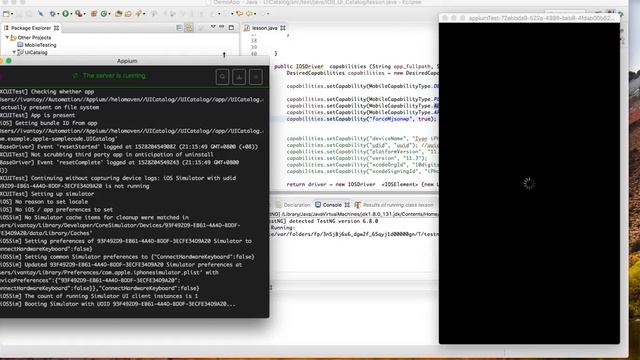The width and height of the screenshot is (640, 360).
Task: Click the New Java Package icon
Action: [93, 13]
